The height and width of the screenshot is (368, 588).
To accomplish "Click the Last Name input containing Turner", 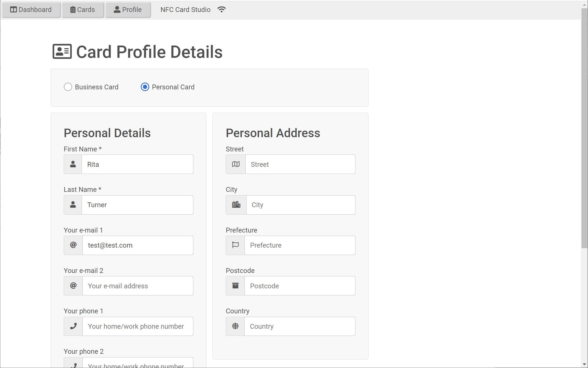I will pyautogui.click(x=137, y=205).
